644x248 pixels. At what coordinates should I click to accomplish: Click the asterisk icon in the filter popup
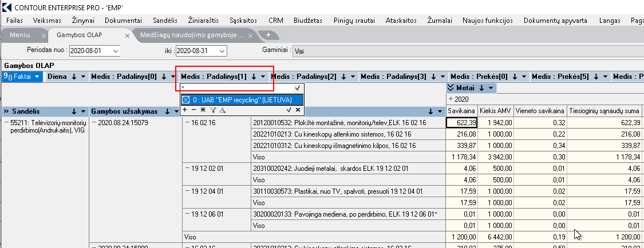point(203,110)
